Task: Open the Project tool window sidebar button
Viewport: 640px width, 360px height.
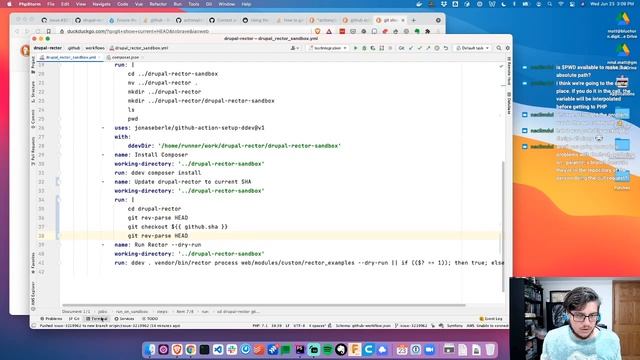Action: coord(33,65)
